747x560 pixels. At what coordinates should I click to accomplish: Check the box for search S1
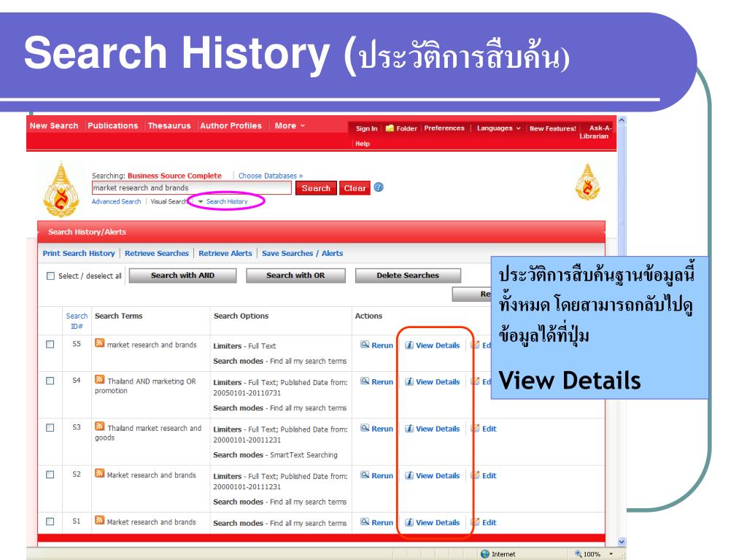pyautogui.click(x=50, y=521)
